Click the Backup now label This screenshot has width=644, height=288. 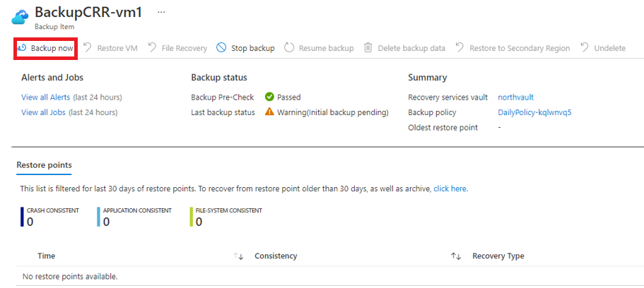(x=52, y=48)
